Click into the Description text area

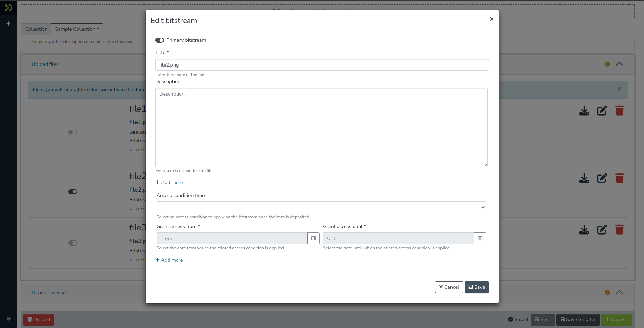click(x=321, y=127)
